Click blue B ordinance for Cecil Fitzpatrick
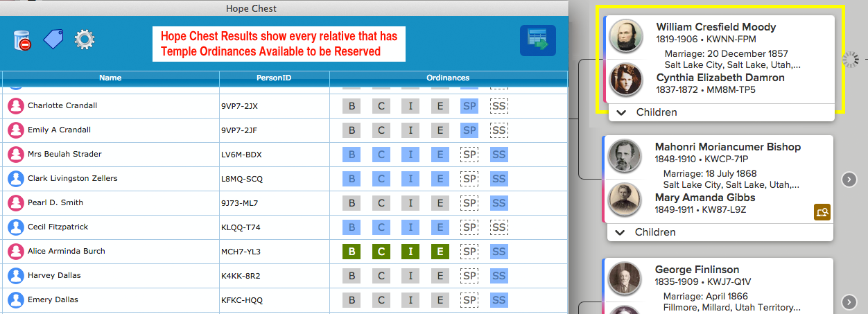Viewport: 868px width, 314px height. [x=351, y=227]
